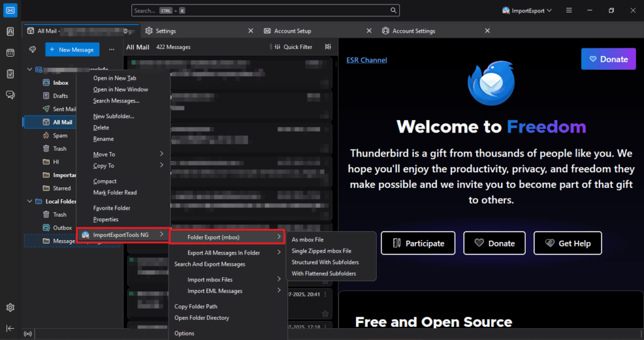Collapse the Local Folders tree
Viewport: 644px width, 340px height.
pyautogui.click(x=30, y=201)
